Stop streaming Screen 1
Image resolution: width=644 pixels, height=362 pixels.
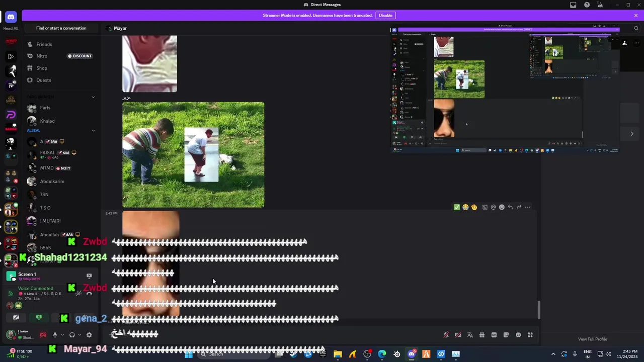(x=89, y=276)
